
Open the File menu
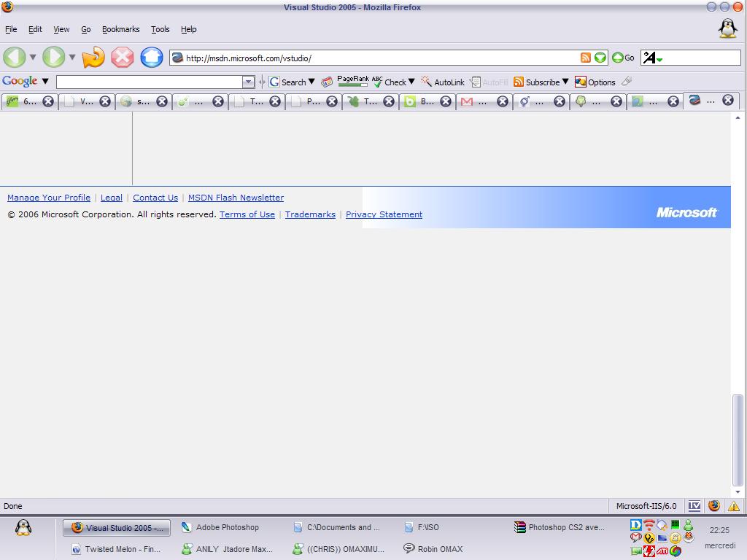pyautogui.click(x=11, y=29)
